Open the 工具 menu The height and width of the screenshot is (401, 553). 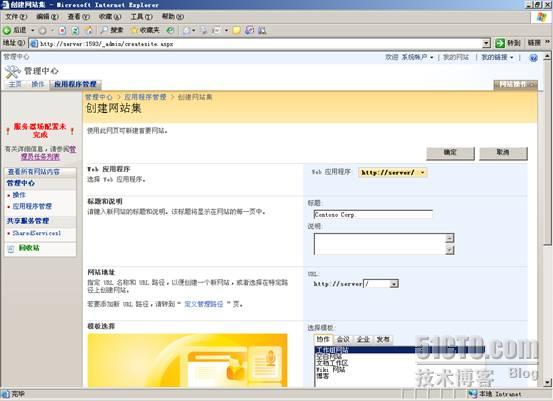tap(141, 17)
